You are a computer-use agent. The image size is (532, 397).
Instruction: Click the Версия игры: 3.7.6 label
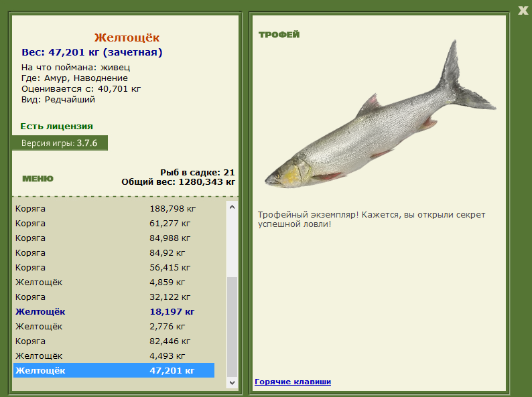click(x=60, y=143)
